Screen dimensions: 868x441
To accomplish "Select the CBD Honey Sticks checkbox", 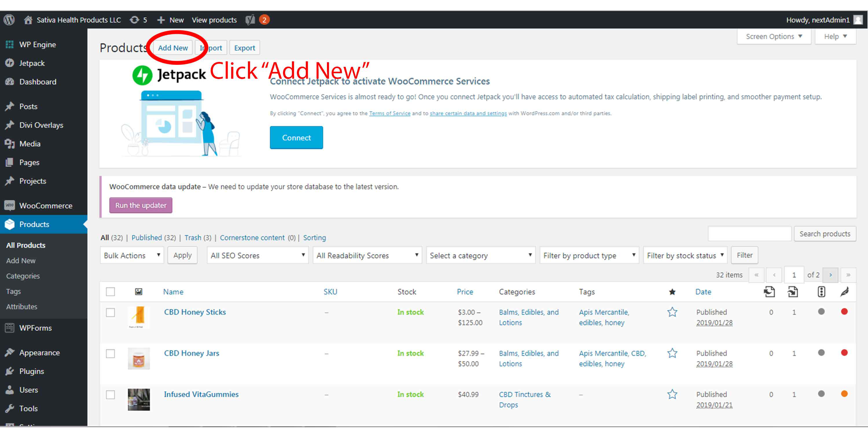I will 111,312.
